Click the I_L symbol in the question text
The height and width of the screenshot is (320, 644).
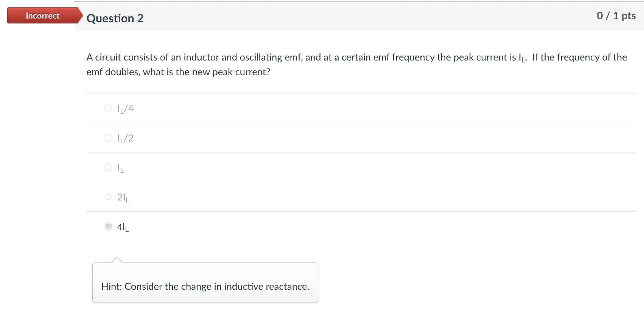[x=522, y=58]
